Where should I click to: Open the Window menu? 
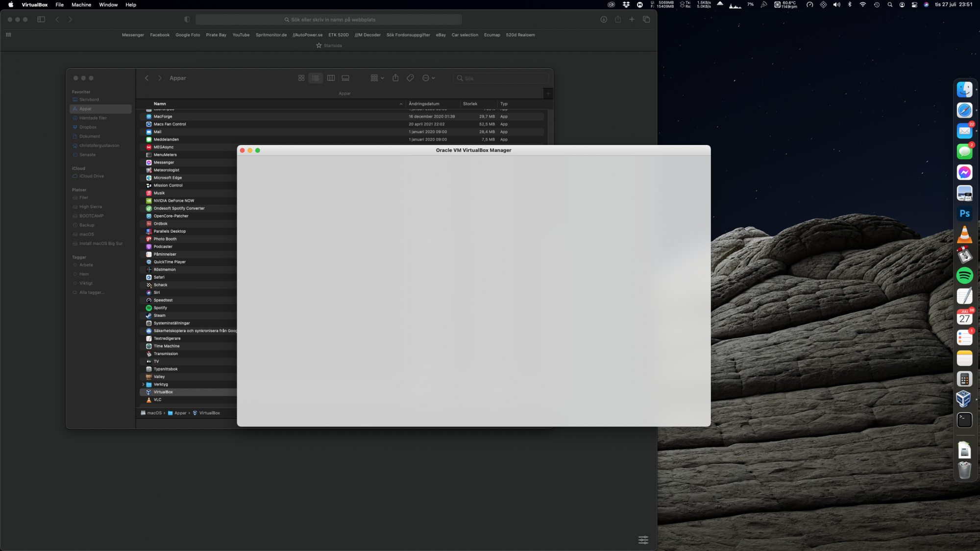tap(108, 5)
